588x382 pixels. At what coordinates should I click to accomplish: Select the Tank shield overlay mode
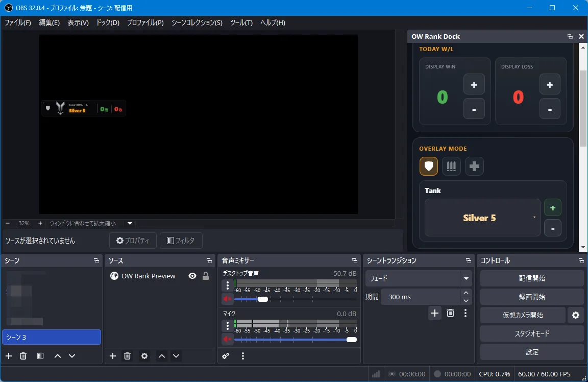click(429, 166)
